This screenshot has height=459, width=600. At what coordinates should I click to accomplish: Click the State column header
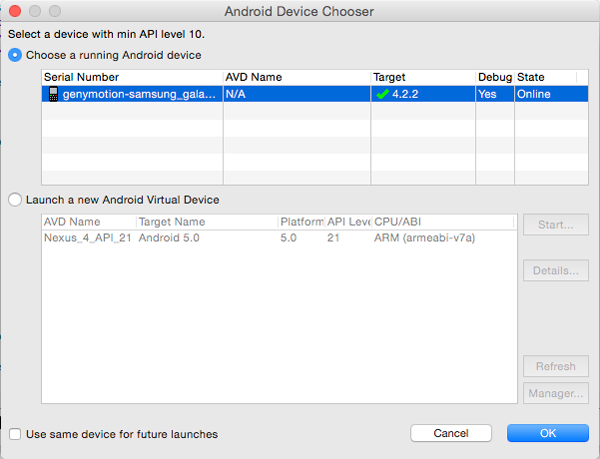click(x=530, y=77)
